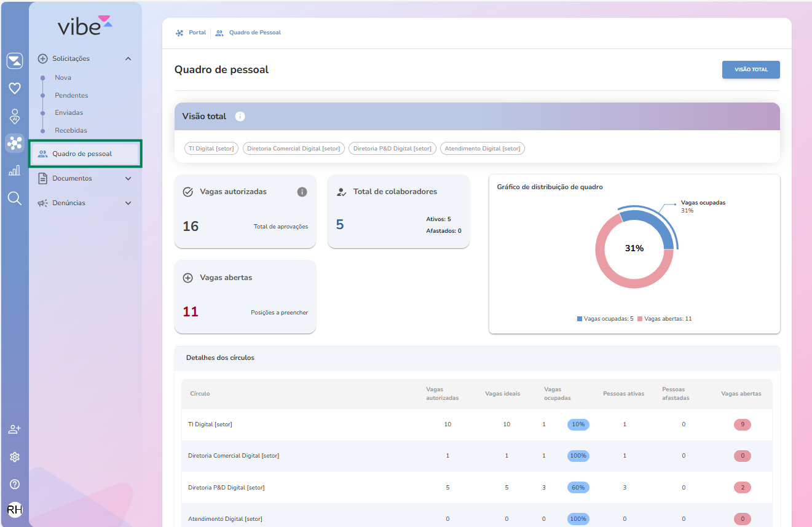Click the info icon next to Visão total

240,117
